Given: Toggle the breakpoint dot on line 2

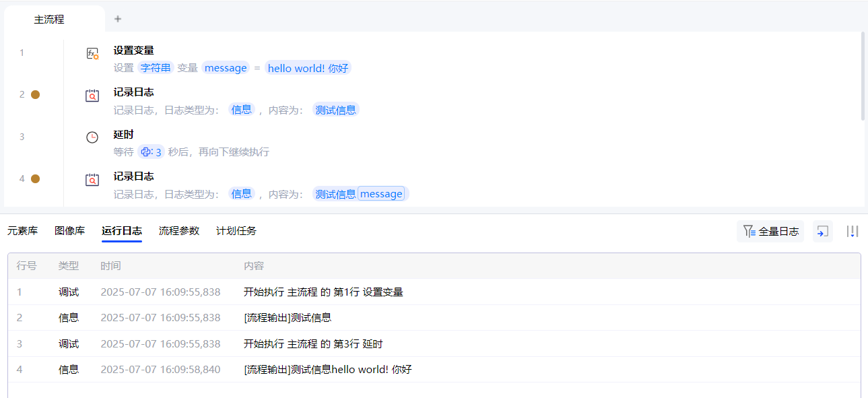Looking at the screenshot, I should tap(36, 94).
